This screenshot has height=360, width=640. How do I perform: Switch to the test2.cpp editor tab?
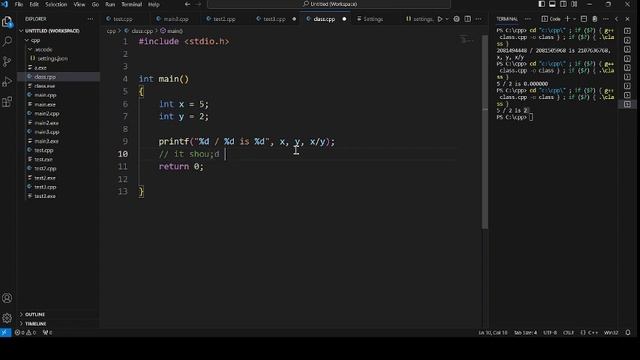tap(224, 19)
